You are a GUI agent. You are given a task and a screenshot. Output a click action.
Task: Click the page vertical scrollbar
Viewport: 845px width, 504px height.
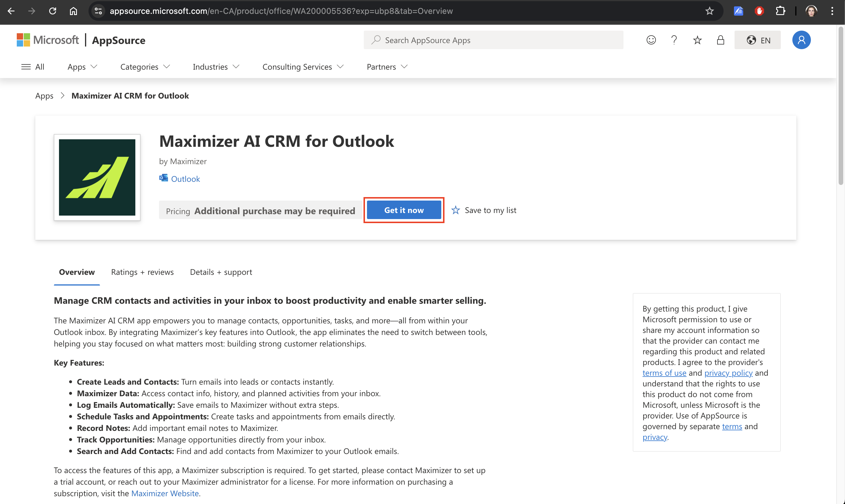841,106
